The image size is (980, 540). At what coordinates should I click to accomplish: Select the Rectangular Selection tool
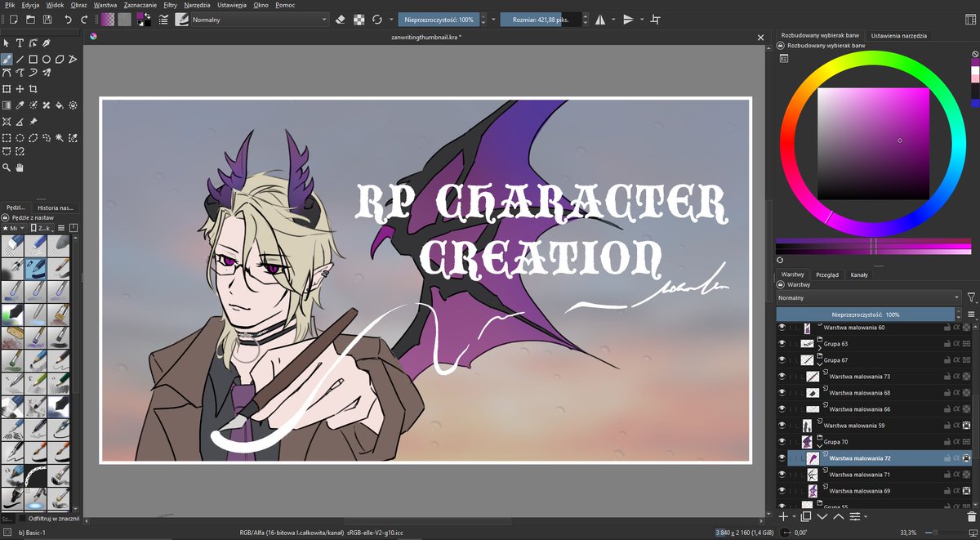click(7, 138)
